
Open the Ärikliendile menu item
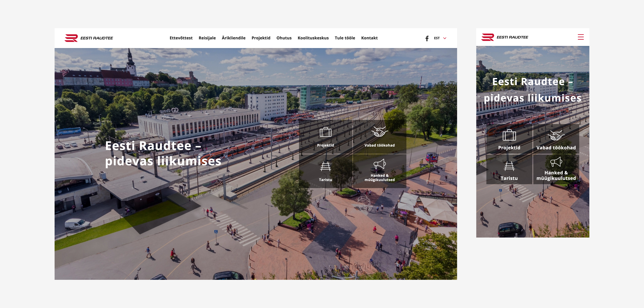(x=233, y=38)
